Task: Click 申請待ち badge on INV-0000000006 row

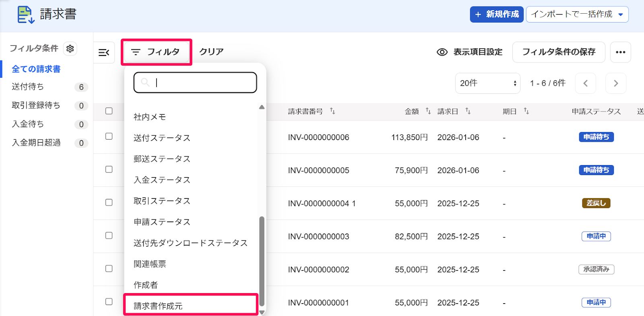Action: (x=596, y=137)
